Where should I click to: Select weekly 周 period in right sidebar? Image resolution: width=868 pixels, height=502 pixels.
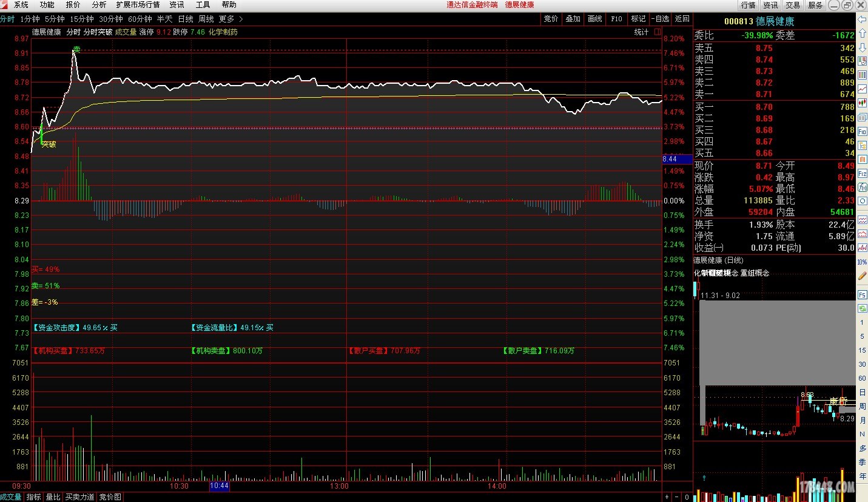[x=862, y=406]
